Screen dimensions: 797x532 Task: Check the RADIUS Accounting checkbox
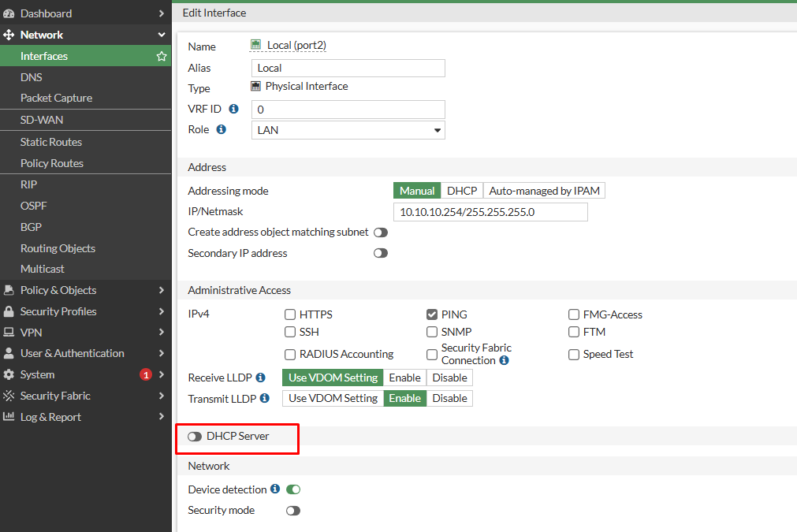(x=290, y=354)
